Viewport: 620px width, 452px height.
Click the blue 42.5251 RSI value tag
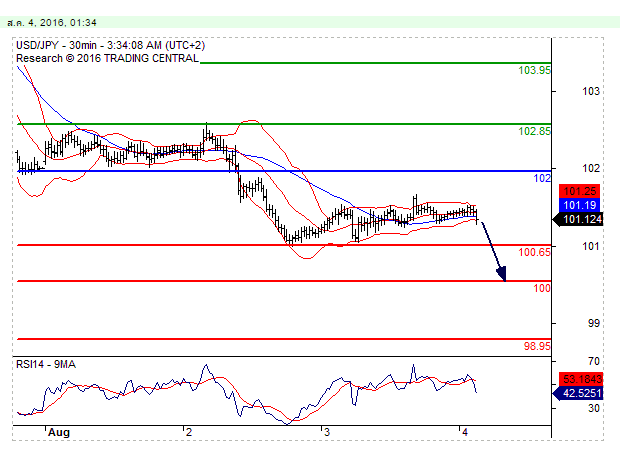click(577, 393)
